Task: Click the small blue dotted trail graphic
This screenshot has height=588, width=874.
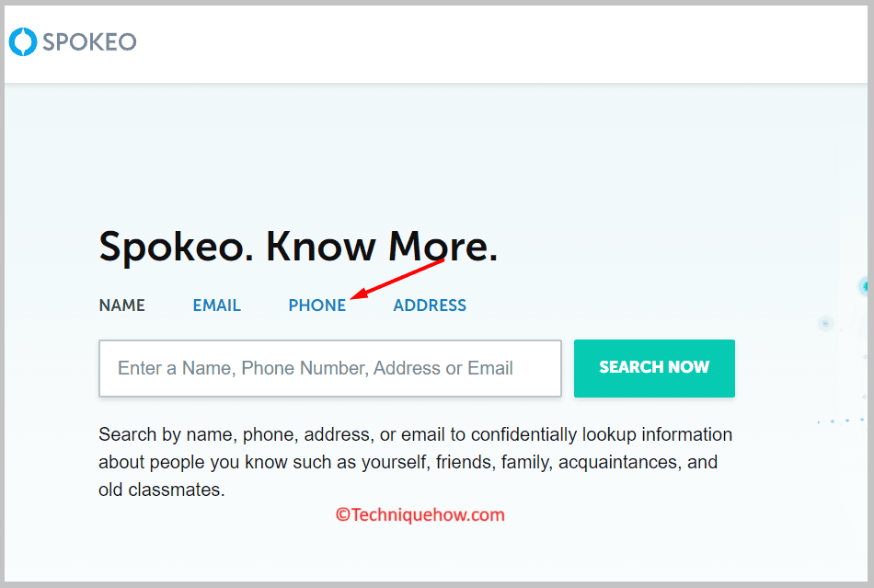Action: tap(841, 421)
